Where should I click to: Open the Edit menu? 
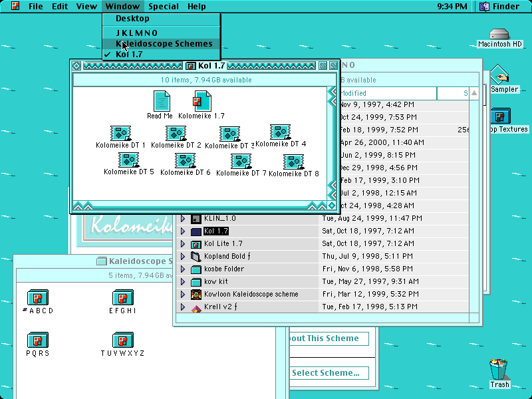pyautogui.click(x=60, y=6)
